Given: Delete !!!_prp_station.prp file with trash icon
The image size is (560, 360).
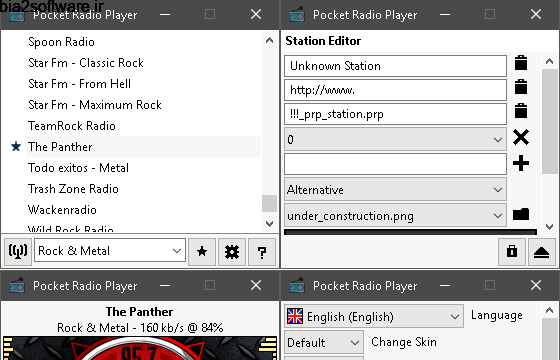Looking at the screenshot, I should [521, 111].
